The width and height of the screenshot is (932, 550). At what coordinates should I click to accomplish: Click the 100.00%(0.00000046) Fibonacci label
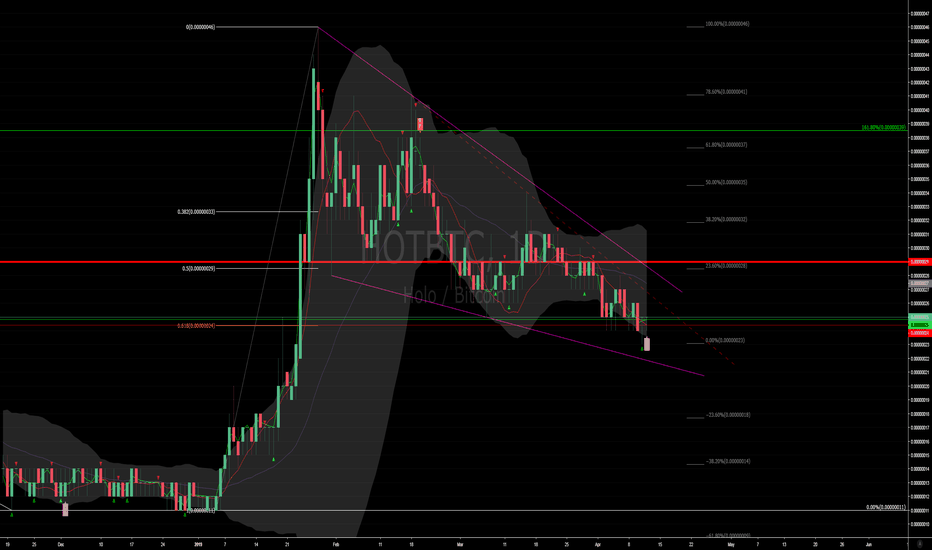tap(727, 24)
